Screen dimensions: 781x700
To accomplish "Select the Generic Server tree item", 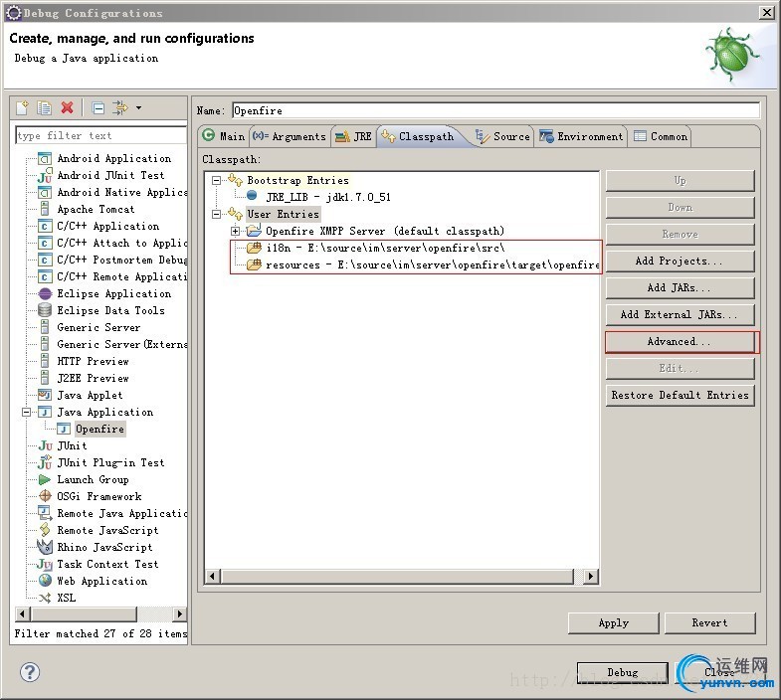I will coord(98,327).
